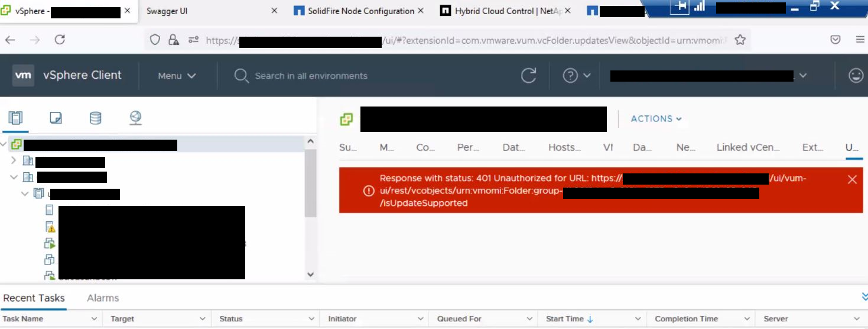Viewport: 868px width, 329px height.
Task: Click the smiley feedback icon
Action: tap(855, 76)
